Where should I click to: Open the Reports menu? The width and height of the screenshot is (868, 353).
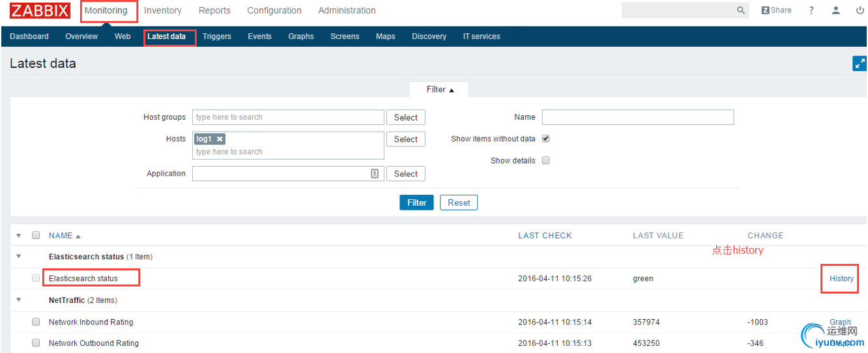click(x=214, y=10)
